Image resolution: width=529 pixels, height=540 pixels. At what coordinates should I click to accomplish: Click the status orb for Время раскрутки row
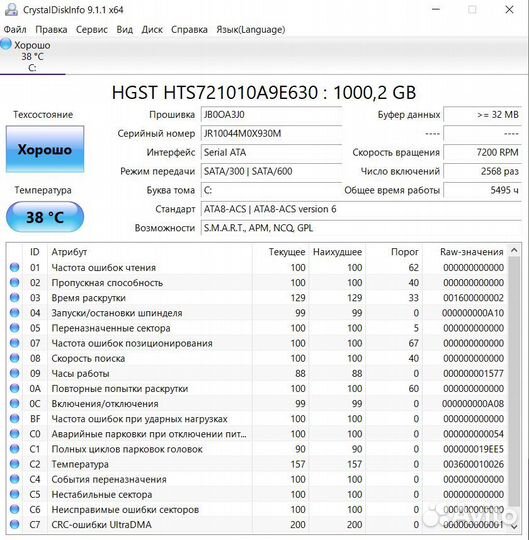[14, 298]
